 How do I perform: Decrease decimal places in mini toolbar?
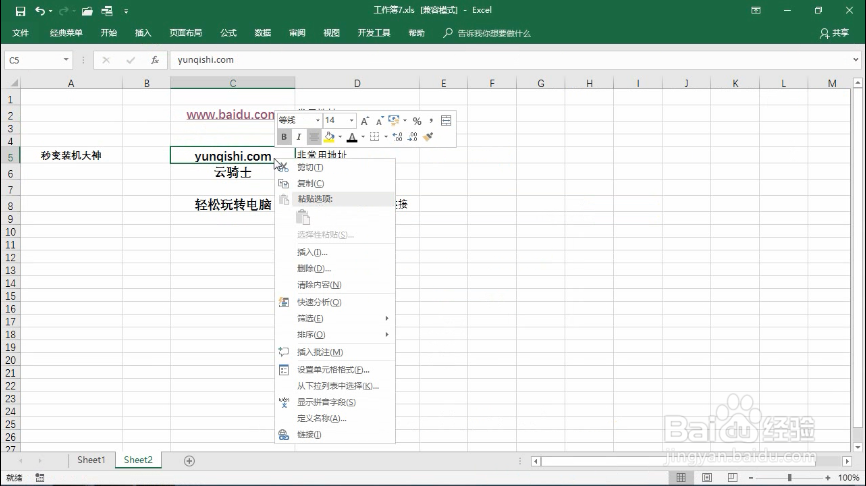pyautogui.click(x=413, y=137)
